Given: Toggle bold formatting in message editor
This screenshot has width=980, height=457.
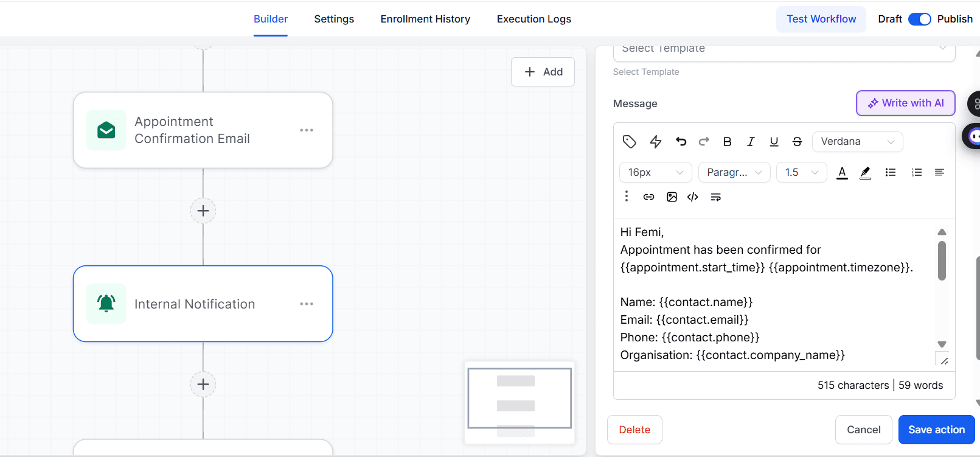Looking at the screenshot, I should 727,142.
